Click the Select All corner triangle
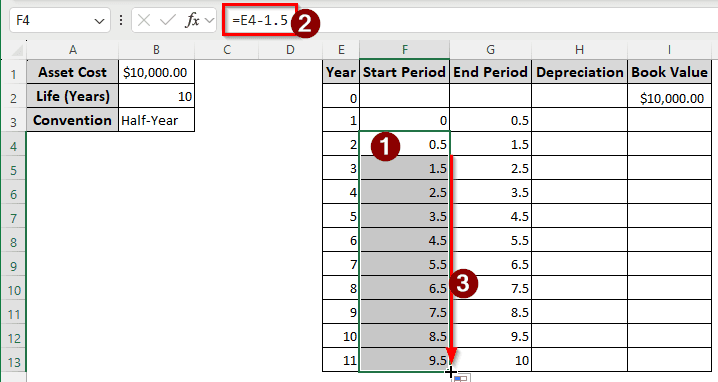This screenshot has height=382, width=718. [x=16, y=49]
